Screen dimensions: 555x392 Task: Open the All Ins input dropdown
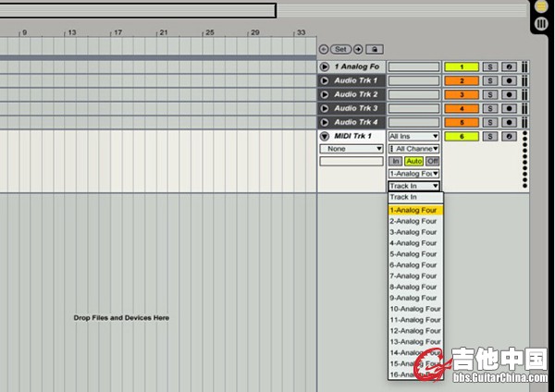tap(413, 136)
